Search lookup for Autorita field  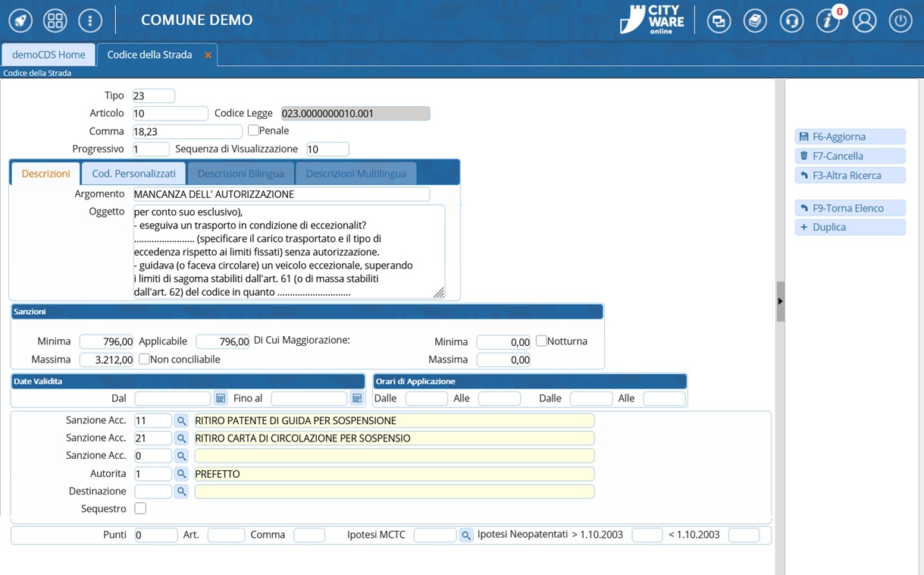[x=181, y=473]
